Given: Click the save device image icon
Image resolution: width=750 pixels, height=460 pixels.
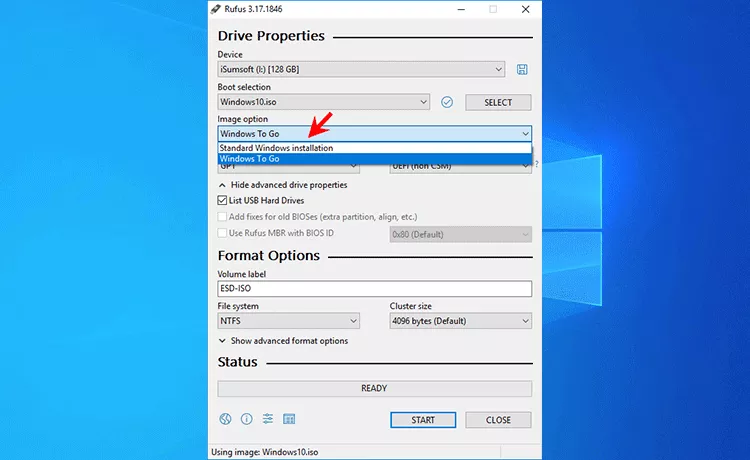Looking at the screenshot, I should [x=522, y=69].
